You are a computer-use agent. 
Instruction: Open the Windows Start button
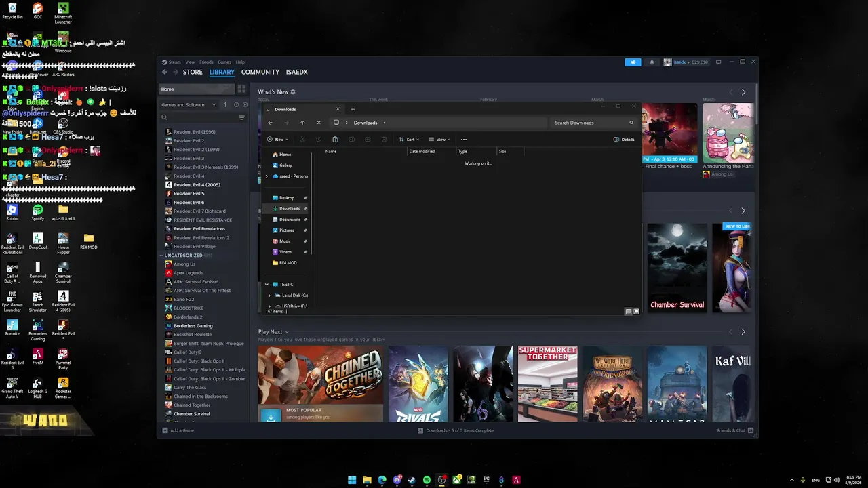coord(352,480)
